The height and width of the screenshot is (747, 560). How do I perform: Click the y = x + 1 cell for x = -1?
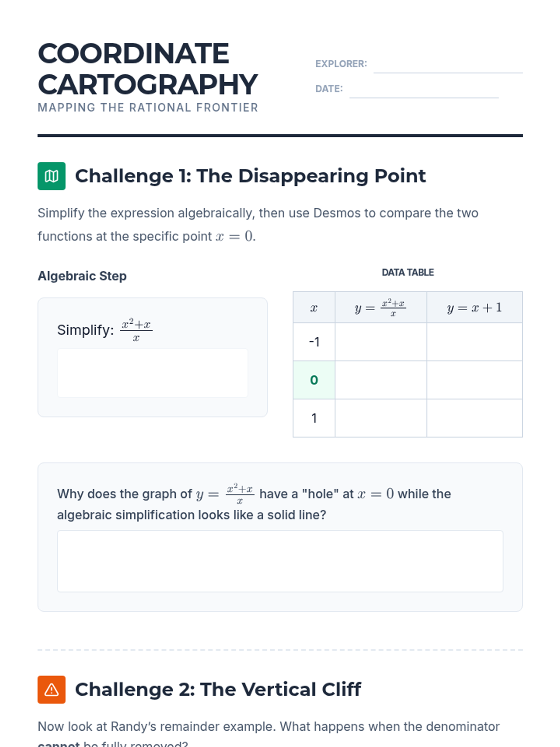tap(474, 342)
